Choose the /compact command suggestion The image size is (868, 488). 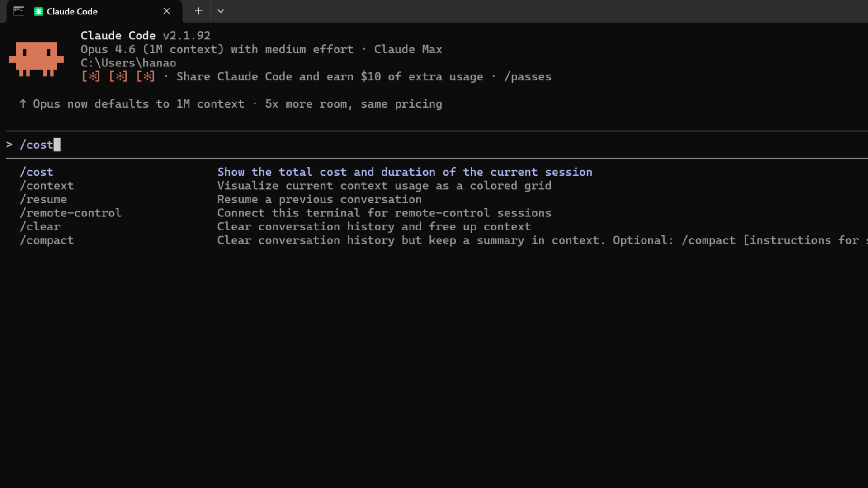47,240
